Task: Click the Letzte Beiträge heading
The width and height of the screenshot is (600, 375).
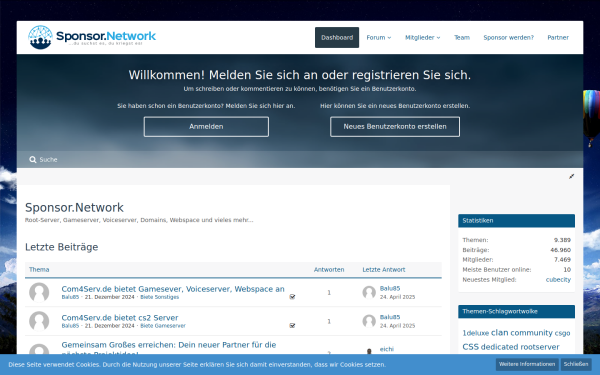Action: click(x=62, y=247)
